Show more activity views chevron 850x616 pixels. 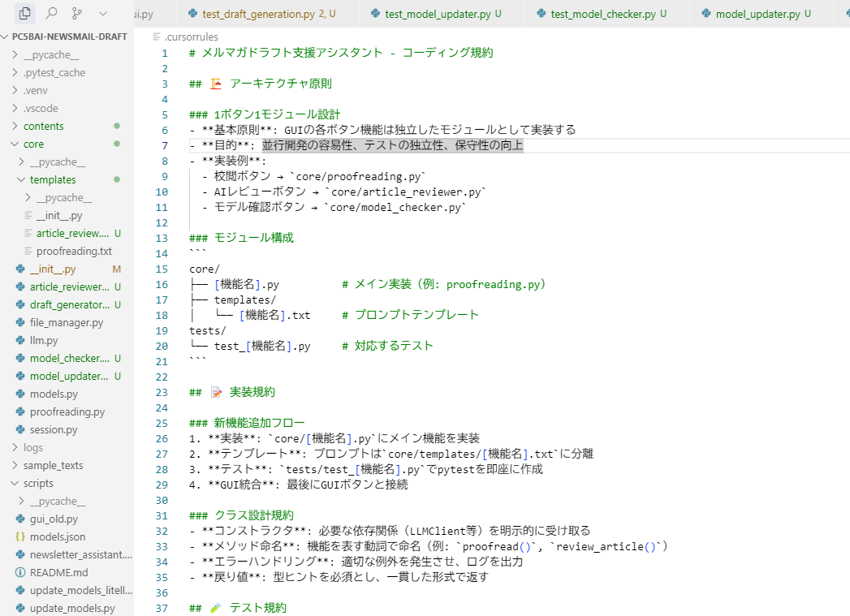pos(103,14)
